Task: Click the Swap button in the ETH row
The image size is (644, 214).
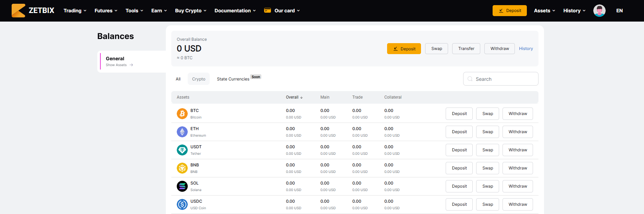Action: point(487,132)
